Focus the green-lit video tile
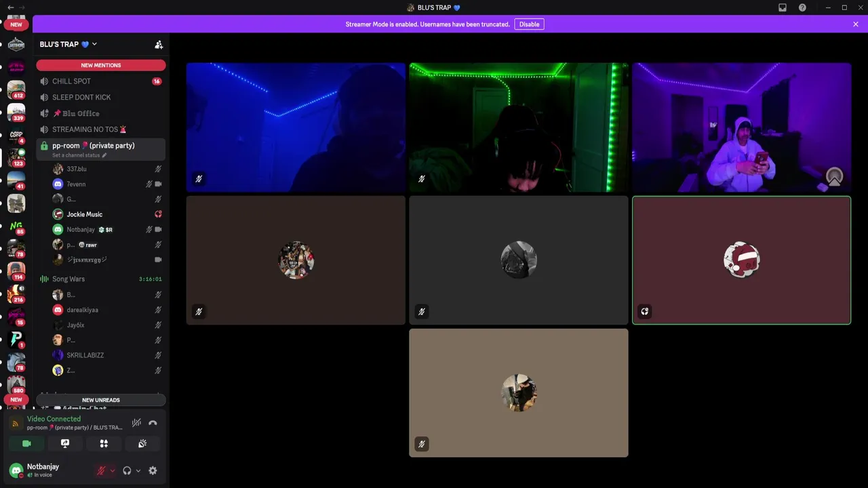 [519, 127]
